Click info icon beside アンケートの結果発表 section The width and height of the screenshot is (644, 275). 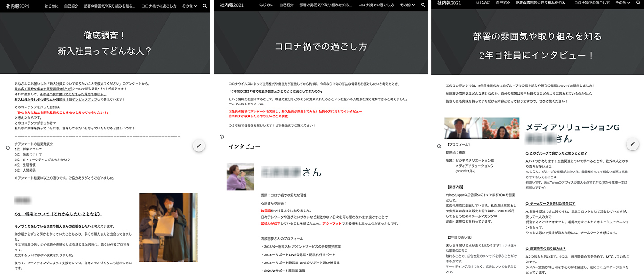pos(7,147)
